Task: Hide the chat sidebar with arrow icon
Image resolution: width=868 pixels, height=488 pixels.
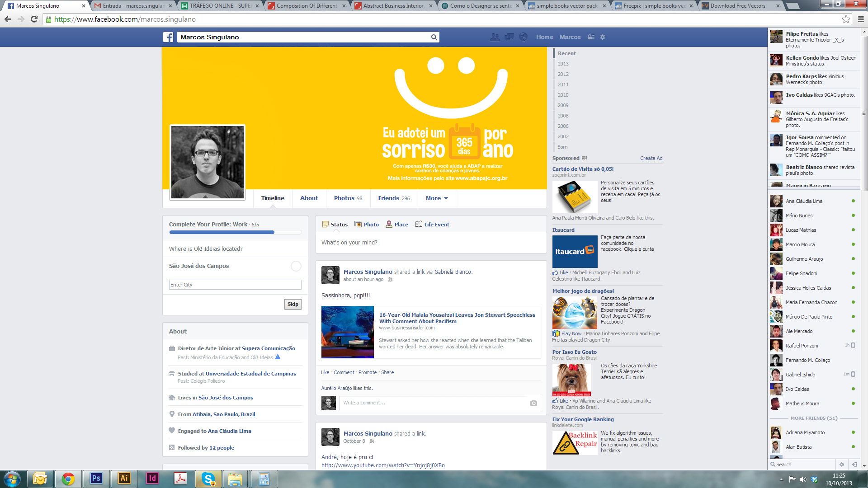Action: (x=854, y=464)
